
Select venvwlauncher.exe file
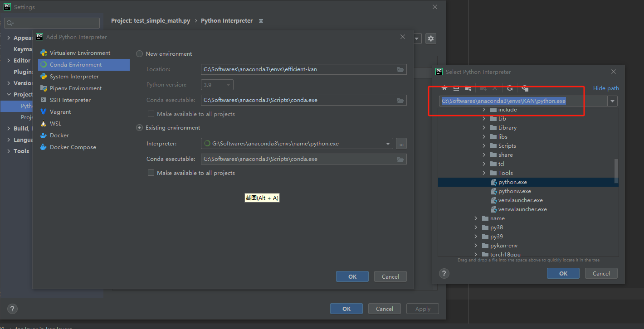tap(528, 209)
